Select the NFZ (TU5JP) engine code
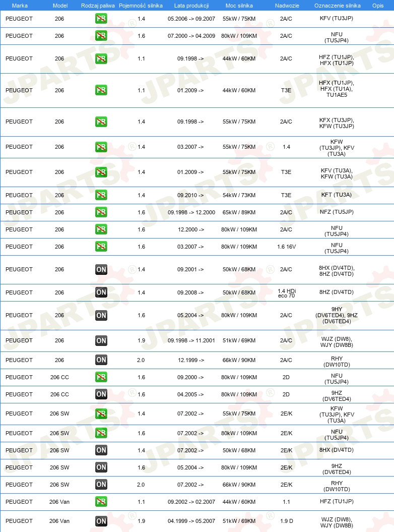This screenshot has height=532, width=394. coord(337,212)
